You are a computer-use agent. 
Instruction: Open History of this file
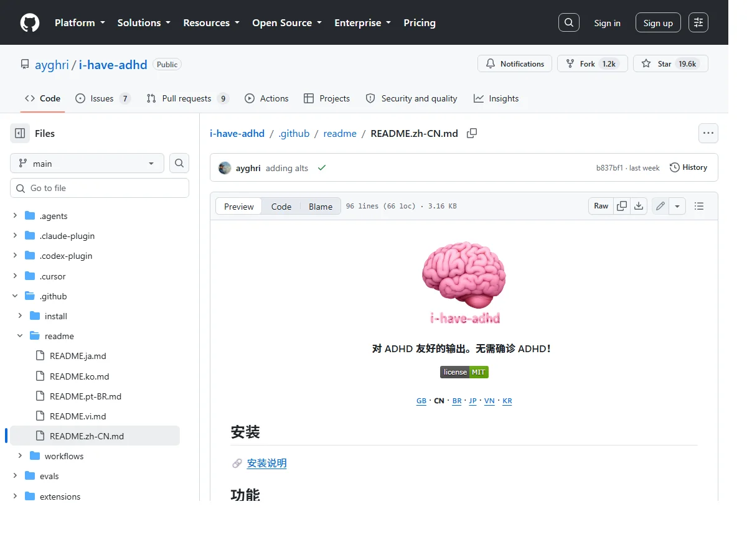[x=688, y=167]
